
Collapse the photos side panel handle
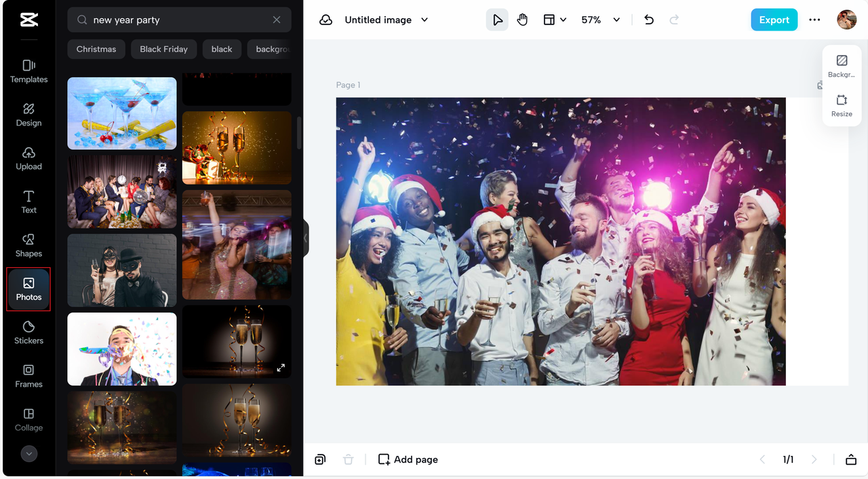(x=306, y=238)
